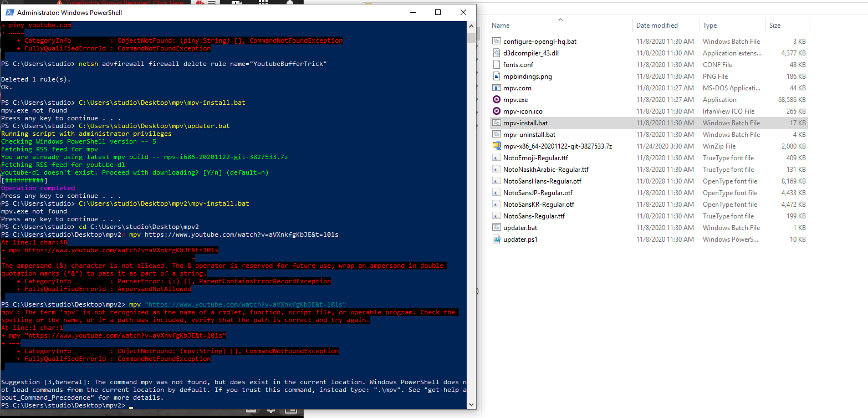Click the "68,586 KB" size value
Viewport: 868px width, 418px height.
tap(792, 100)
